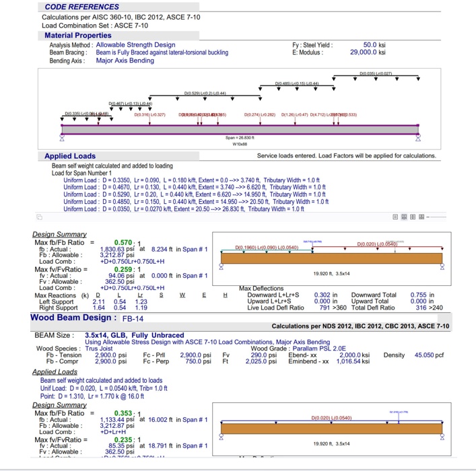Click the CODE REFERENCES heading

(82, 7)
